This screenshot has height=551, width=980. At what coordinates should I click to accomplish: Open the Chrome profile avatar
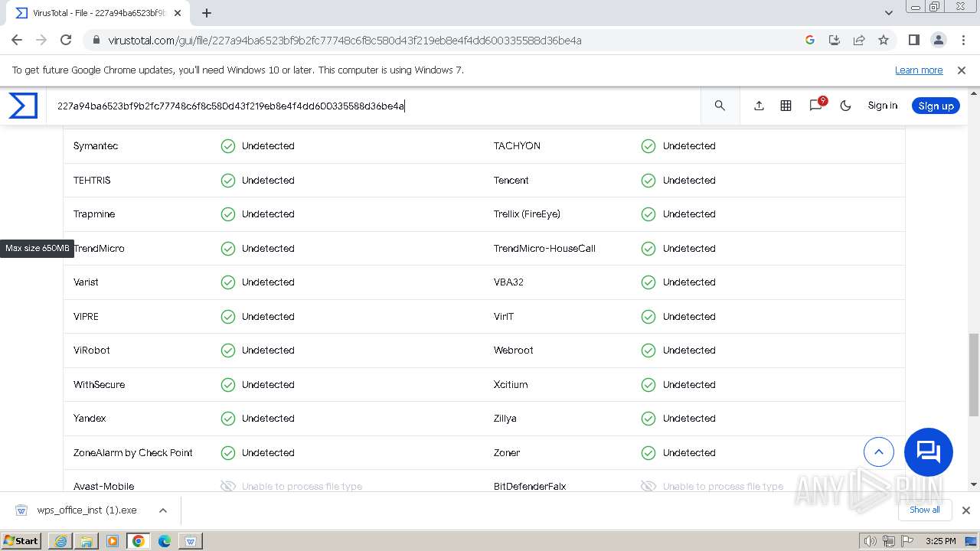938,40
